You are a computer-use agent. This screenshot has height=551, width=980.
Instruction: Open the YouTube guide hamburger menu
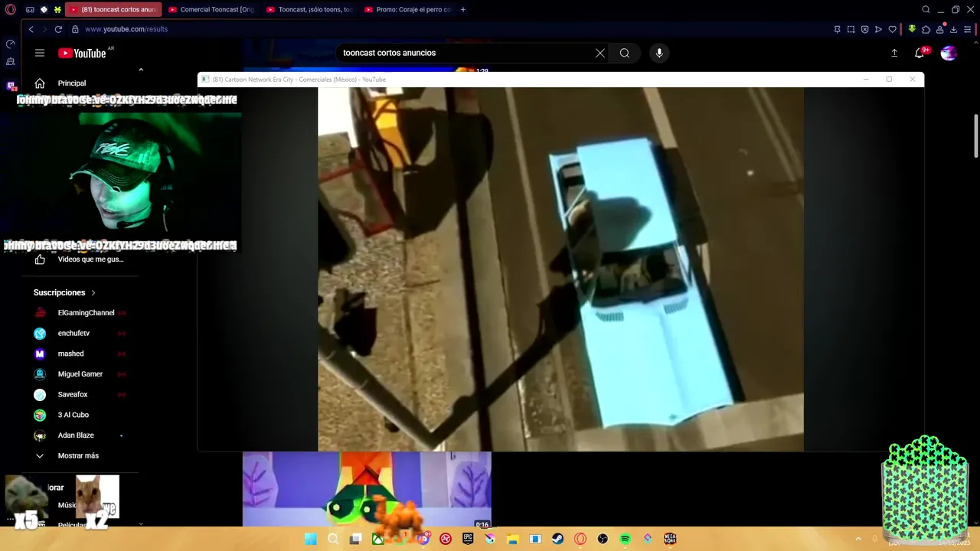[x=40, y=53]
